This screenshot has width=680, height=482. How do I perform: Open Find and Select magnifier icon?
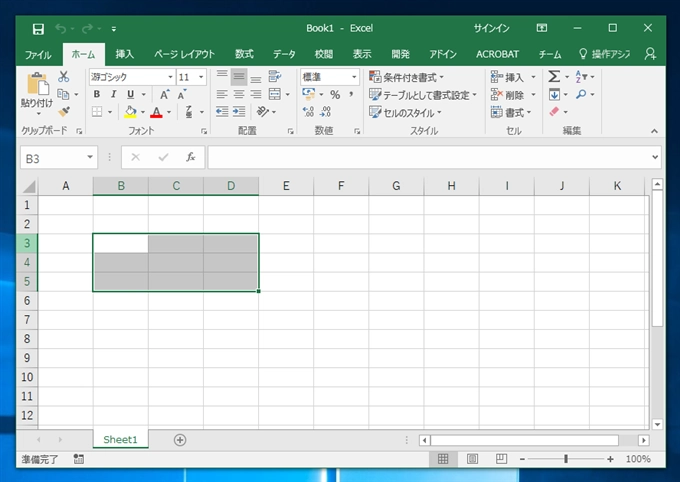click(581, 94)
